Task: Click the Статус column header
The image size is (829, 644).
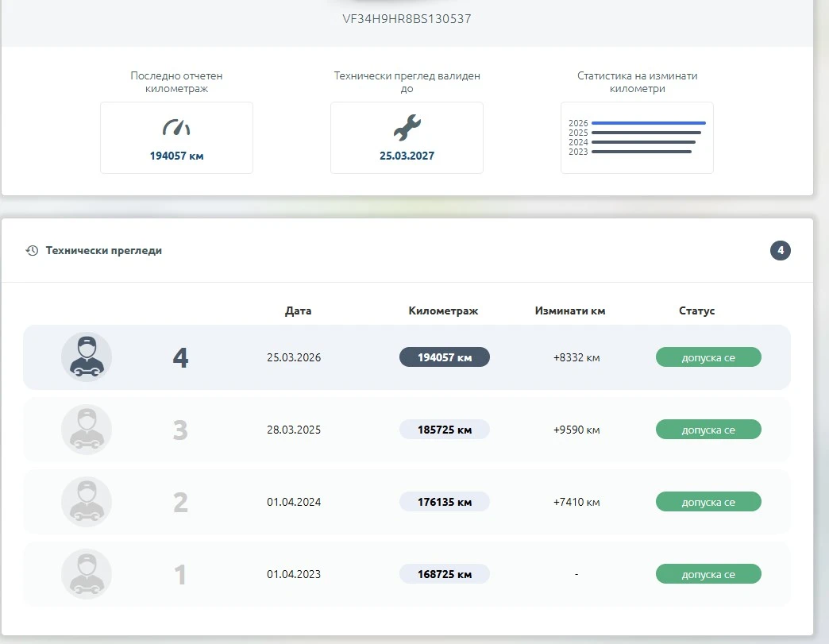Action: pyautogui.click(x=697, y=311)
